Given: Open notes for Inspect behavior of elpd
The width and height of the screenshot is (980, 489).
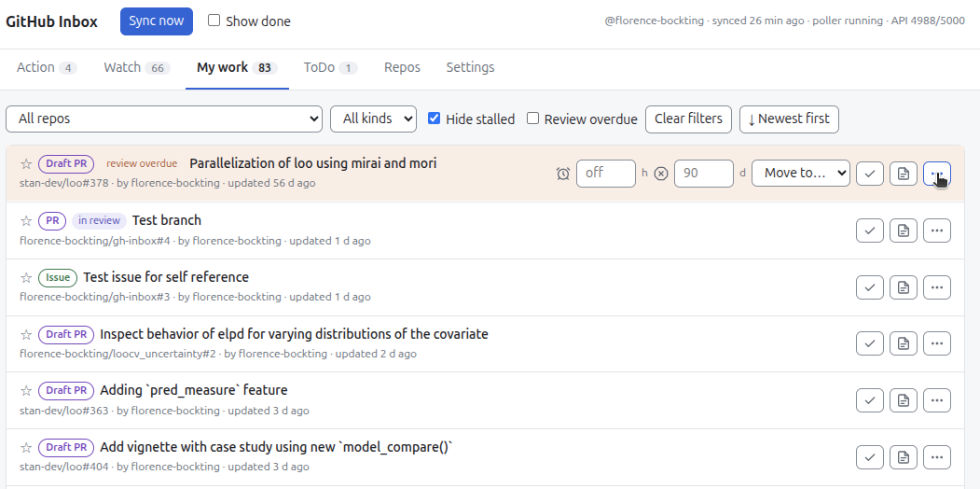Looking at the screenshot, I should (904, 343).
